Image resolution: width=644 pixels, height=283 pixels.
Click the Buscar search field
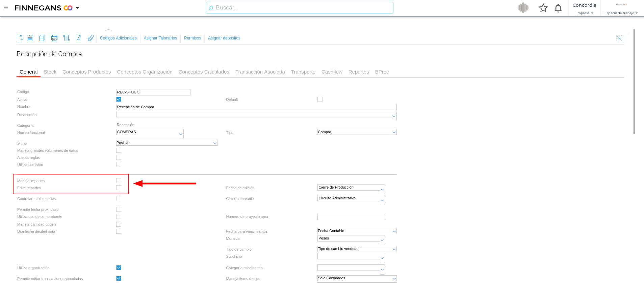pos(300,8)
